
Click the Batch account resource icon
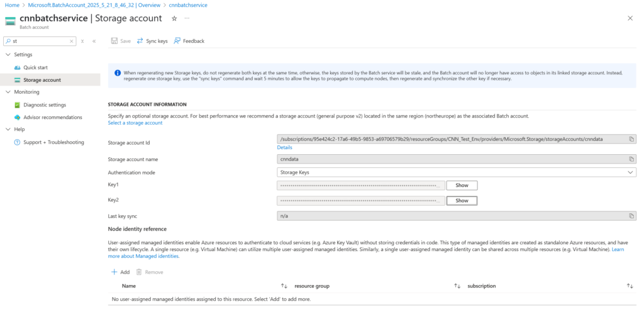[10, 21]
